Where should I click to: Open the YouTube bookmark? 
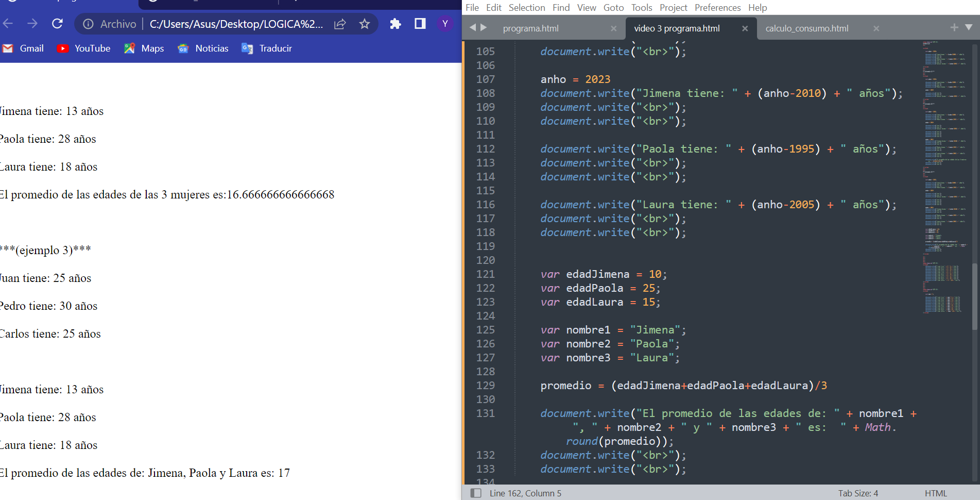84,48
